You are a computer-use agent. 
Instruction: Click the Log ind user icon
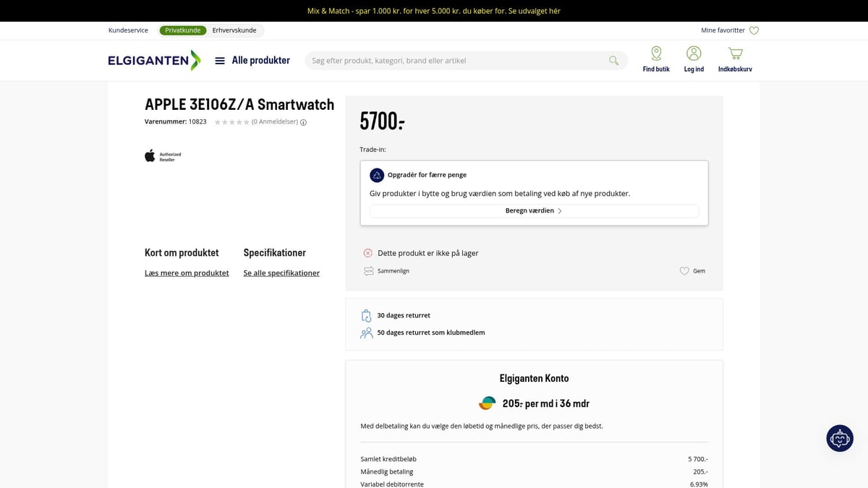694,53
